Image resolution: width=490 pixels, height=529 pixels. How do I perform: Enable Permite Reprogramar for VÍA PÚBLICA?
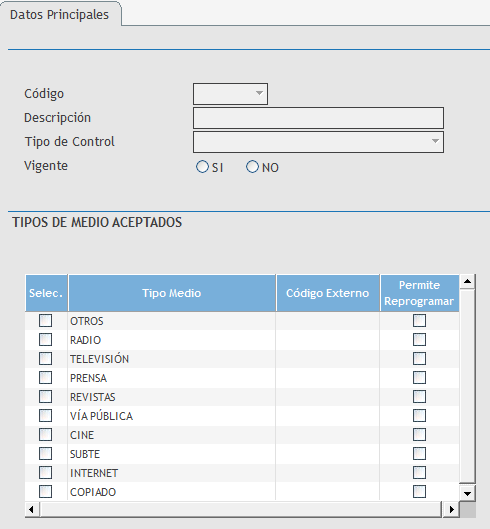pos(419,416)
